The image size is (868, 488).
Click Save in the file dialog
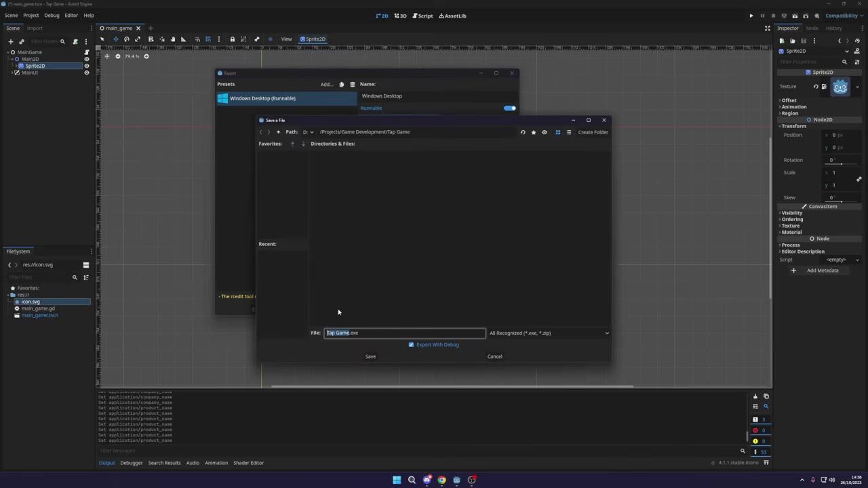click(370, 357)
